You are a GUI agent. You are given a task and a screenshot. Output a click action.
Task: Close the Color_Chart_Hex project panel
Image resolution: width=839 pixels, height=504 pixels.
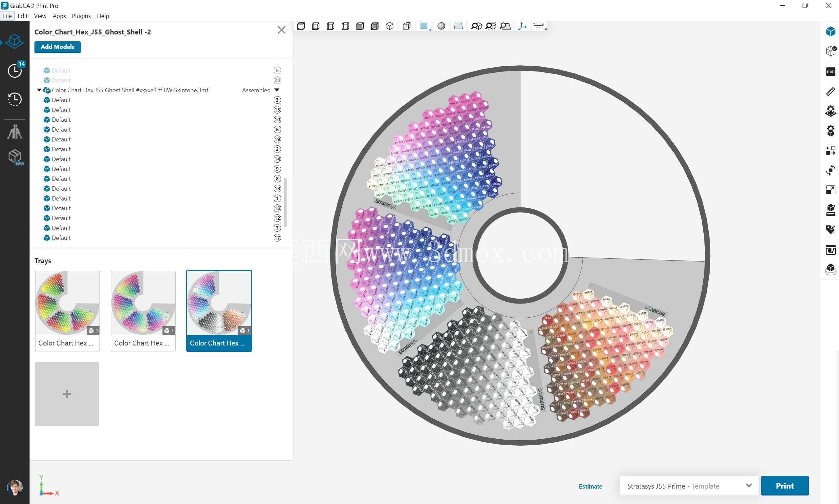(x=282, y=30)
